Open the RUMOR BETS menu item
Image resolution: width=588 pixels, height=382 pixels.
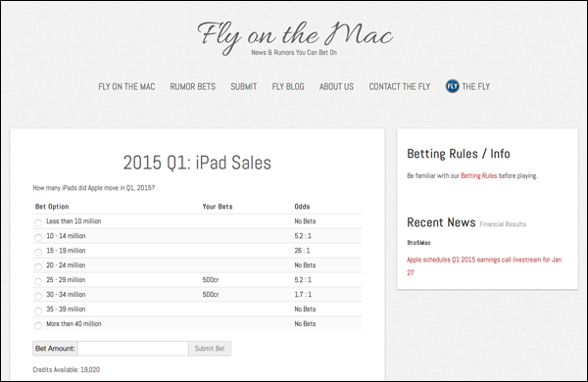[193, 86]
